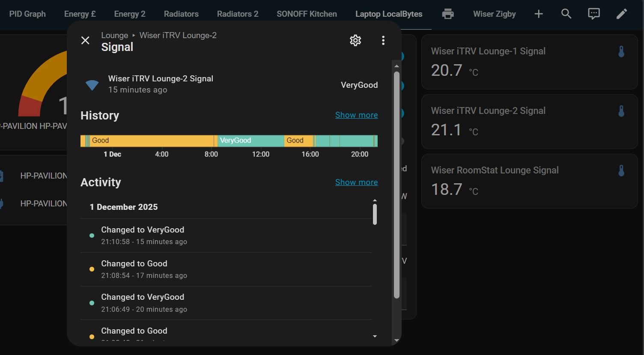Open the Wiser Zigby tab
This screenshot has height=355, width=644.
(495, 14)
